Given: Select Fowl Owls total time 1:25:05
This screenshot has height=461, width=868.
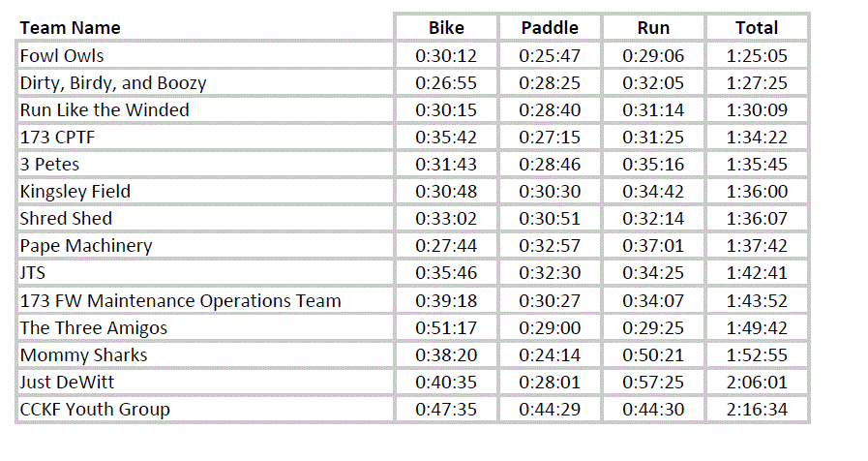Looking at the screenshot, I should click(x=757, y=55).
